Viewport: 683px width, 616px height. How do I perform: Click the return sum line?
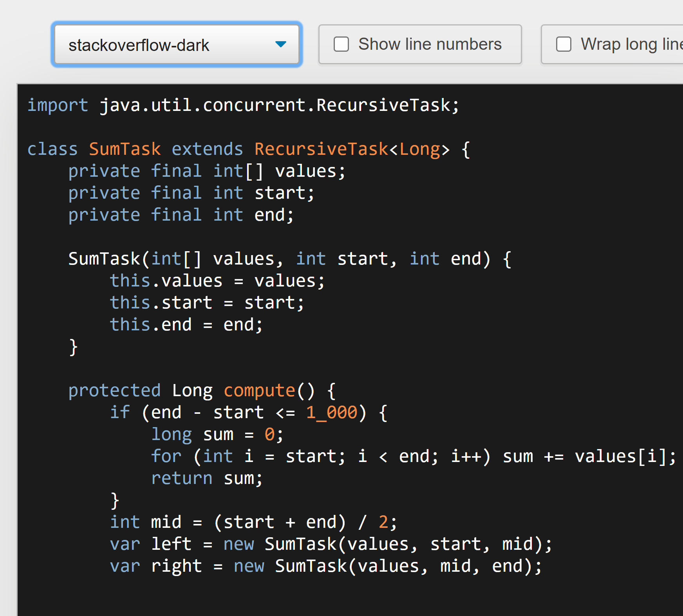point(207,478)
